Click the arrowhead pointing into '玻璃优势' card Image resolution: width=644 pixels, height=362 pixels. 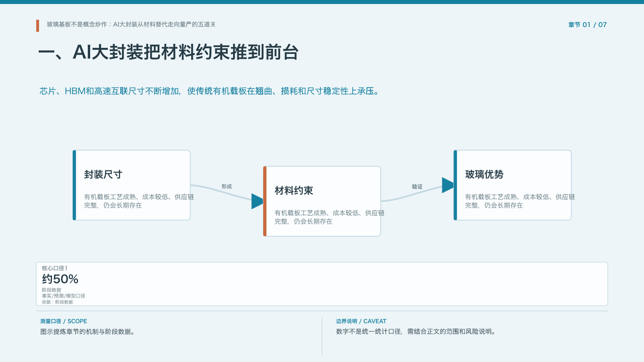[x=448, y=185]
